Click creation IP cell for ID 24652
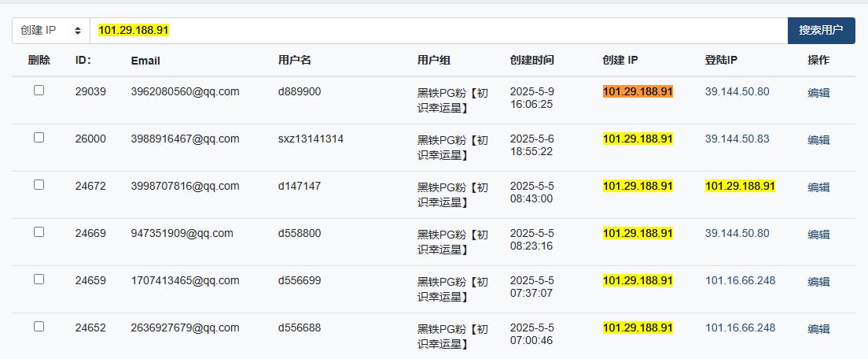Image resolution: width=868 pixels, height=359 pixels. (x=638, y=328)
